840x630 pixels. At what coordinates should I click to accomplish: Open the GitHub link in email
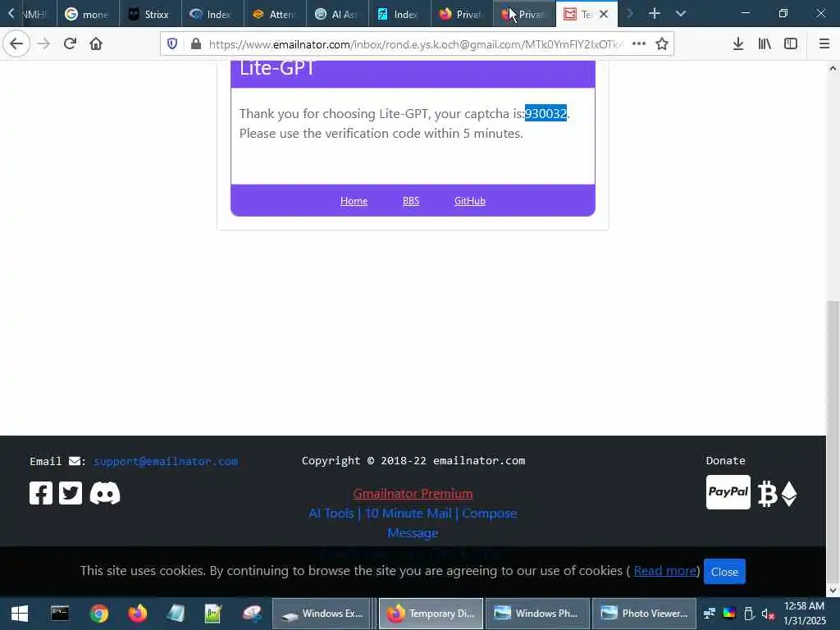[x=470, y=201]
